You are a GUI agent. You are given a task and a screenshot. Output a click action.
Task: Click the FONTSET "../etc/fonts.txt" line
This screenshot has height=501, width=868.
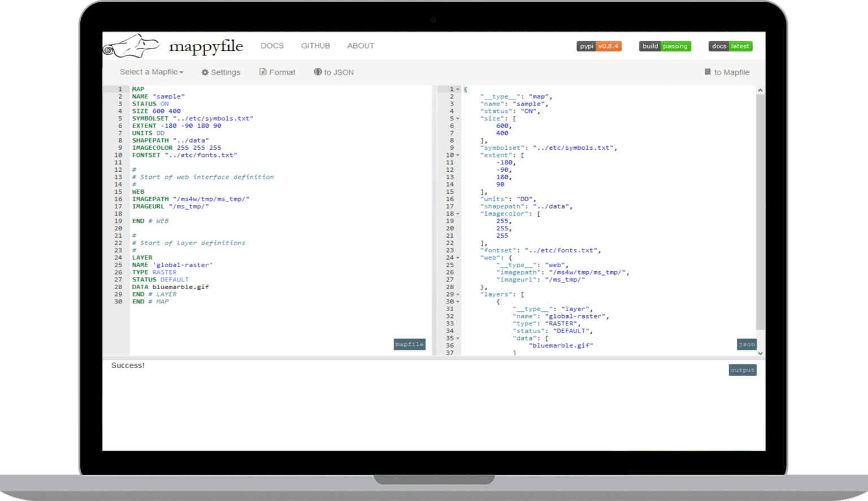click(185, 155)
